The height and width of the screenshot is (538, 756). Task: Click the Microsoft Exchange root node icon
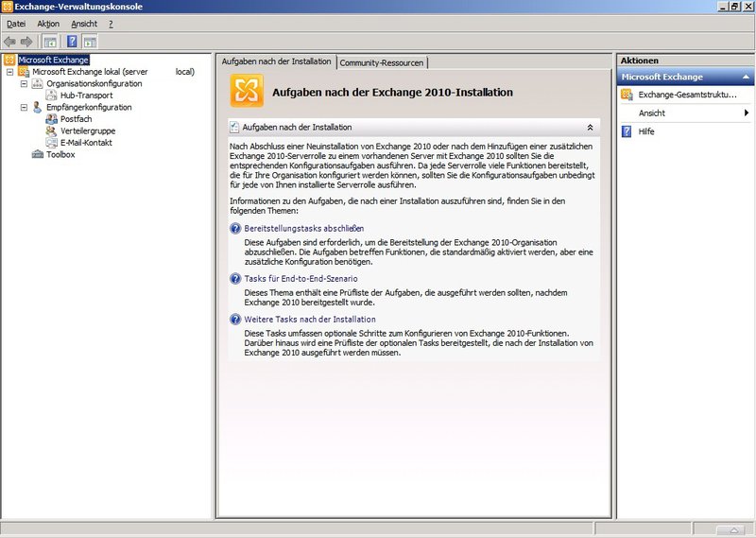[x=9, y=60]
